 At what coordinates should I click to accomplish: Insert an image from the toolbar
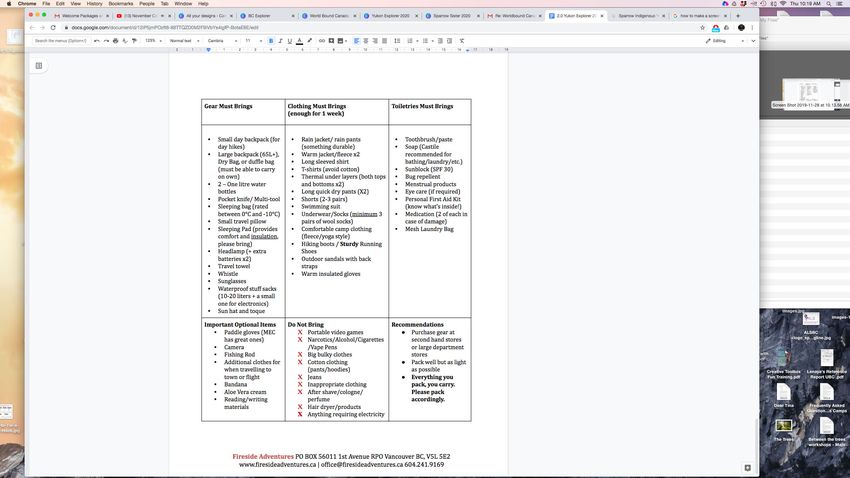(x=340, y=41)
